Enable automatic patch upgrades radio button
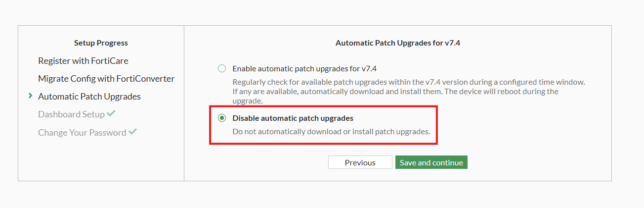Image resolution: width=644 pixels, height=208 pixels. [222, 68]
